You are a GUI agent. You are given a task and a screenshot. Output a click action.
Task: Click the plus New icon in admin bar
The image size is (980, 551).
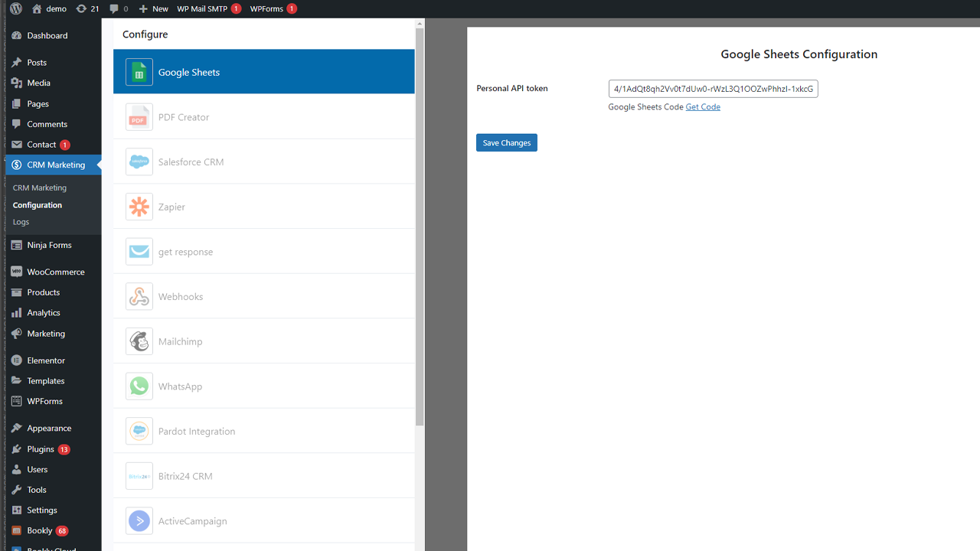point(143,8)
